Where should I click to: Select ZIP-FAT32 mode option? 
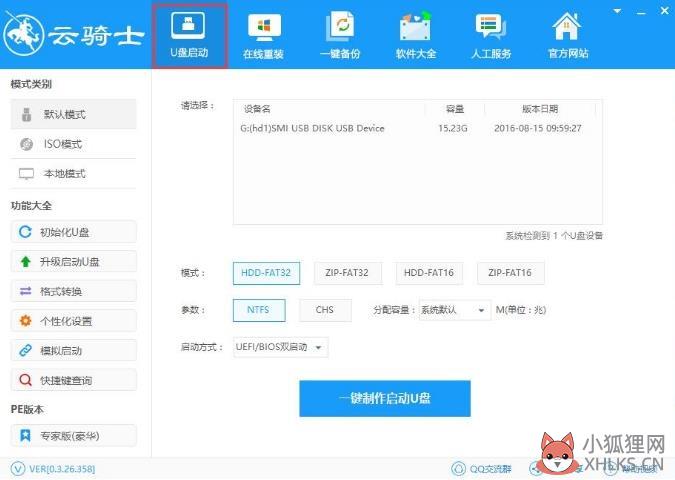click(347, 273)
